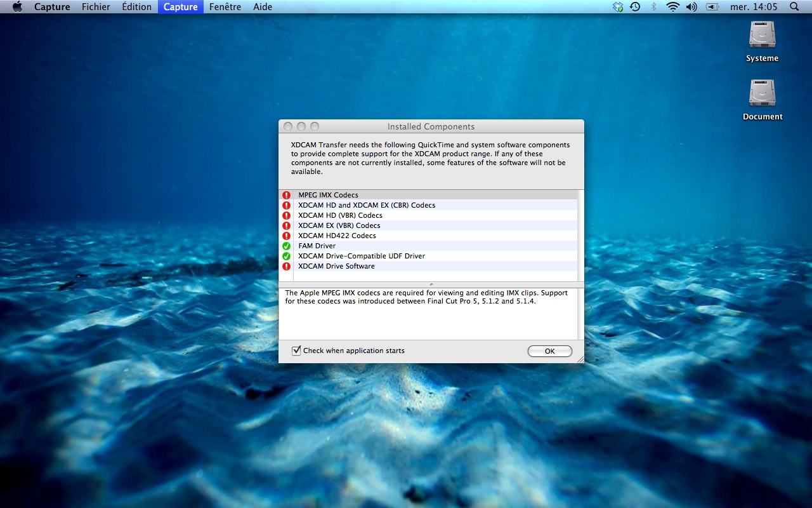Open the bold Capture application menu
The height and width of the screenshot is (508, 812).
click(x=52, y=7)
